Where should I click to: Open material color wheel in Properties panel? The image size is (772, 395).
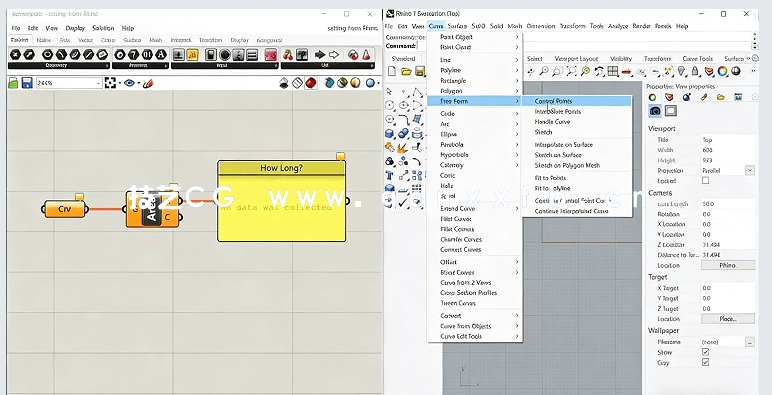pyautogui.click(x=652, y=97)
